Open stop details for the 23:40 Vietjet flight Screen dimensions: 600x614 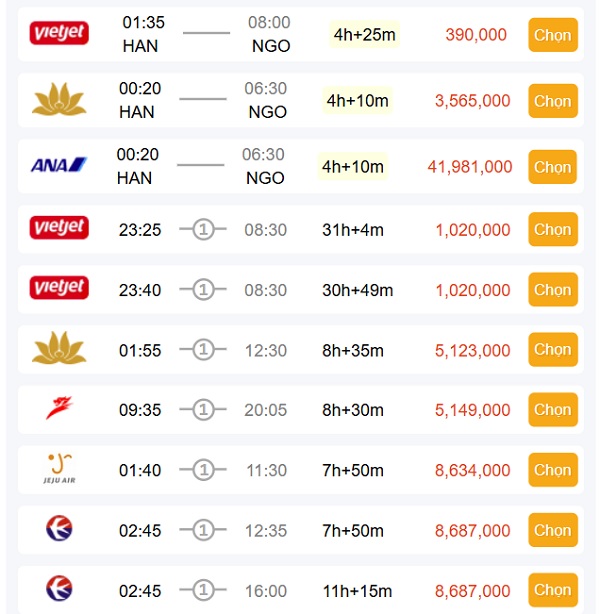coord(203,290)
